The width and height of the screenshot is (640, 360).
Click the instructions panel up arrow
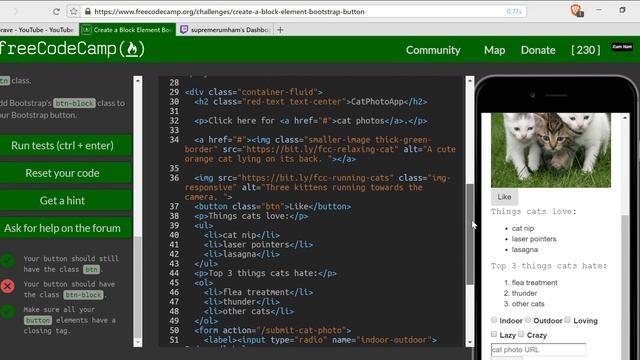[138, 81]
